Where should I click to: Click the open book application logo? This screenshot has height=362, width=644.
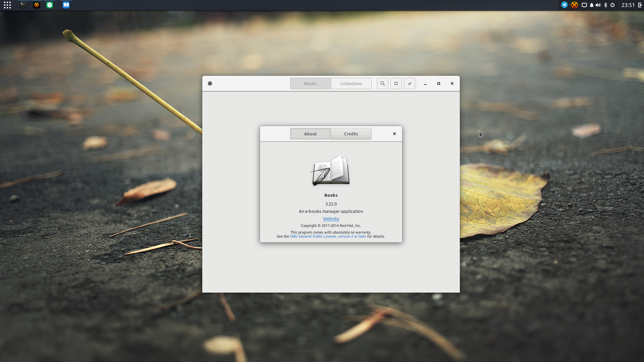pyautogui.click(x=331, y=170)
